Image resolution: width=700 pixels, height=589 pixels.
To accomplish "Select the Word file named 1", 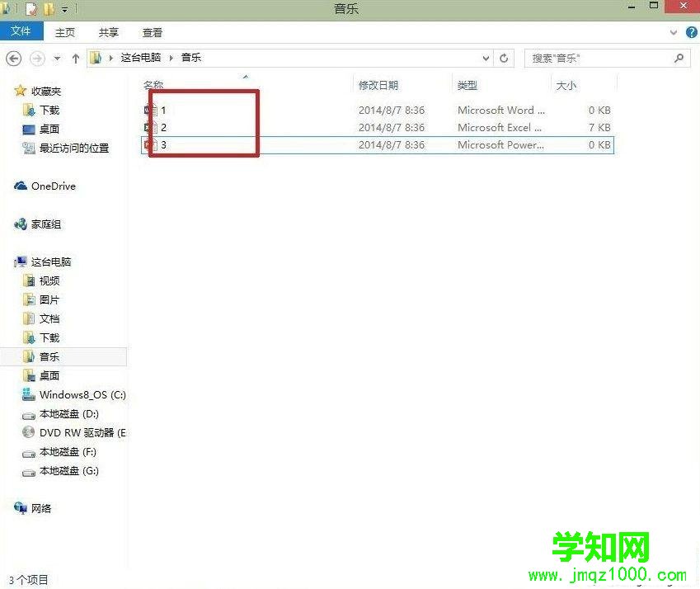I will point(378,110).
